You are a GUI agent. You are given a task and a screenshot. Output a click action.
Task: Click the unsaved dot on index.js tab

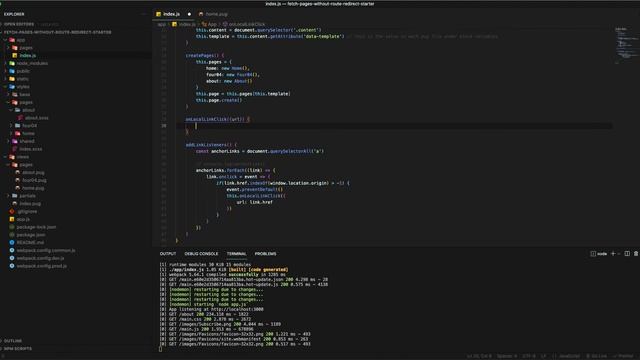point(189,14)
